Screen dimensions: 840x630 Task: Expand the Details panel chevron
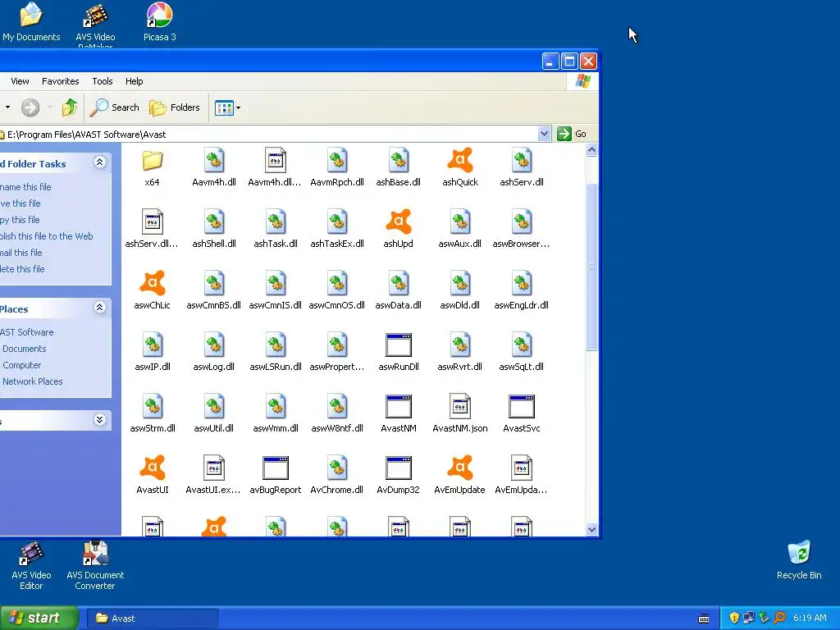pyautogui.click(x=99, y=419)
